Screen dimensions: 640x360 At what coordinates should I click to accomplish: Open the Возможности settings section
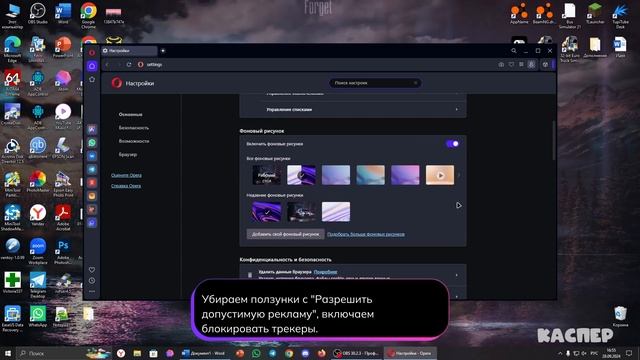134,141
